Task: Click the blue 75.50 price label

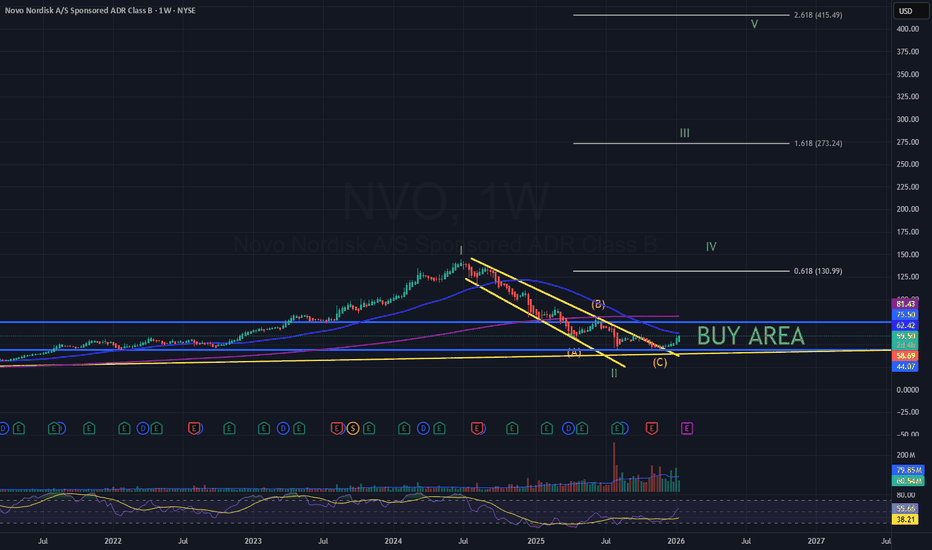Action: click(905, 315)
